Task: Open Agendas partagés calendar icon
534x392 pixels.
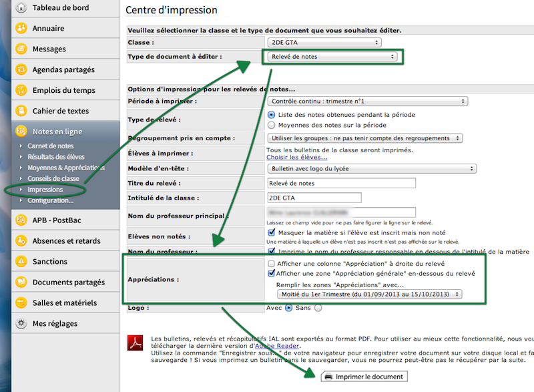Action: (x=21, y=69)
